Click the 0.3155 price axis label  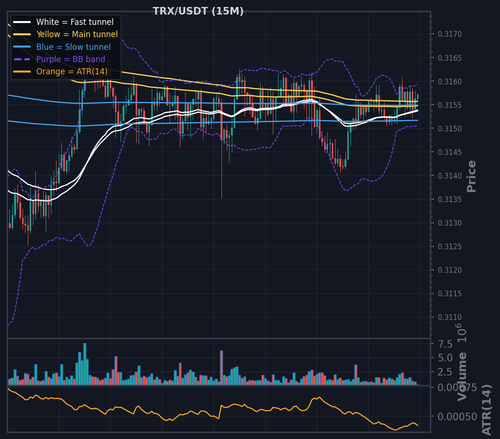coord(450,105)
